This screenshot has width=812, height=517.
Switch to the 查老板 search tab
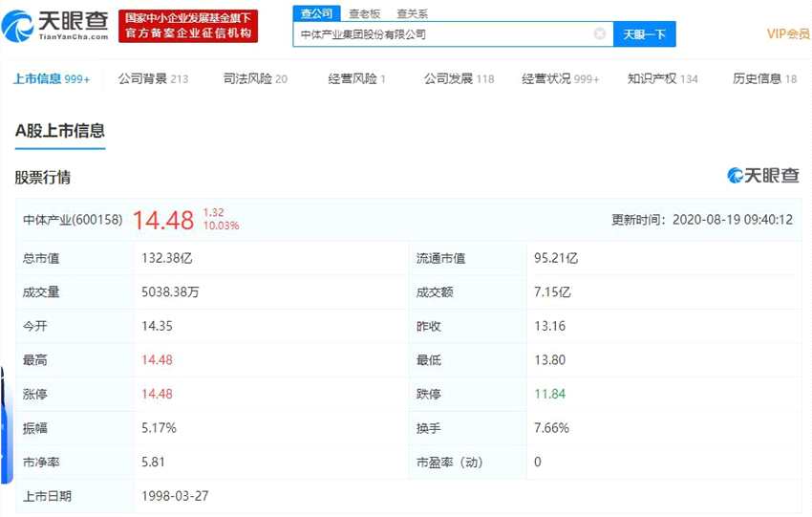(x=365, y=14)
